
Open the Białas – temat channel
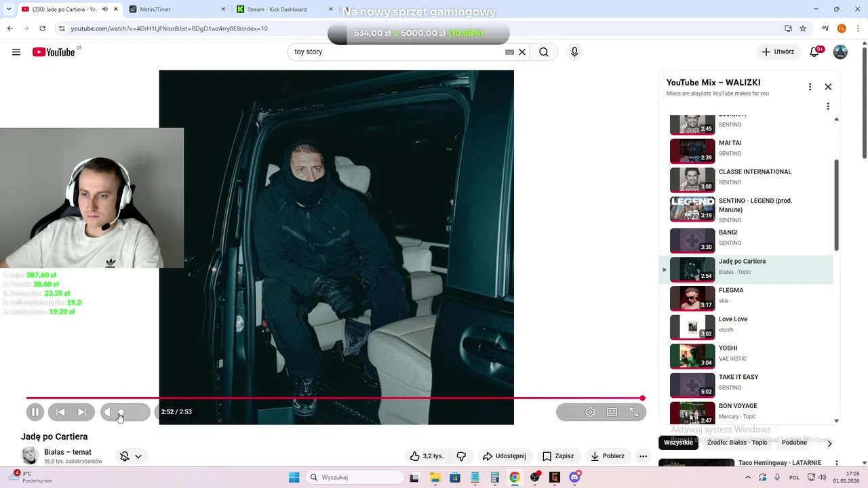tap(68, 452)
